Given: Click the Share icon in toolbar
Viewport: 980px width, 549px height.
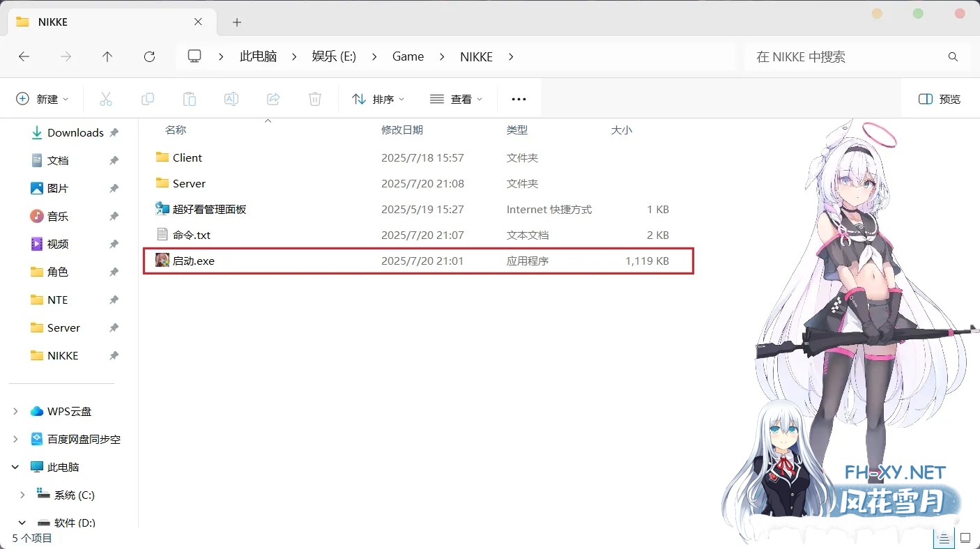Looking at the screenshot, I should (x=273, y=99).
